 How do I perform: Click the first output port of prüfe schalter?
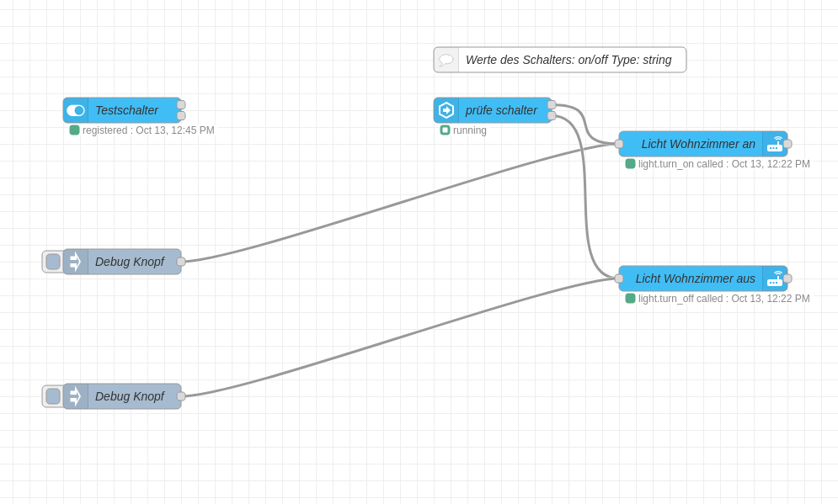[x=552, y=105]
